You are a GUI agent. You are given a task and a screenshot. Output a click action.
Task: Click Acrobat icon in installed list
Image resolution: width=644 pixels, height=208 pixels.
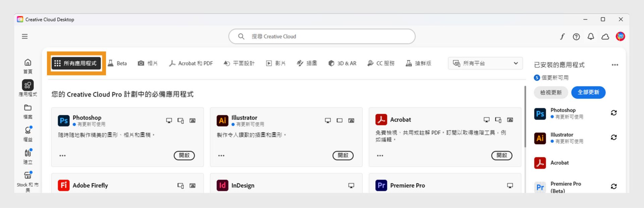click(x=540, y=163)
